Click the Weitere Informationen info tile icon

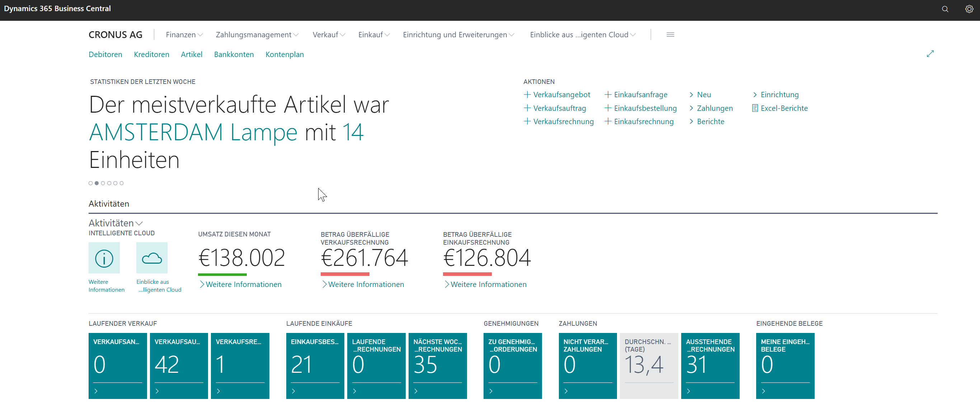(104, 258)
